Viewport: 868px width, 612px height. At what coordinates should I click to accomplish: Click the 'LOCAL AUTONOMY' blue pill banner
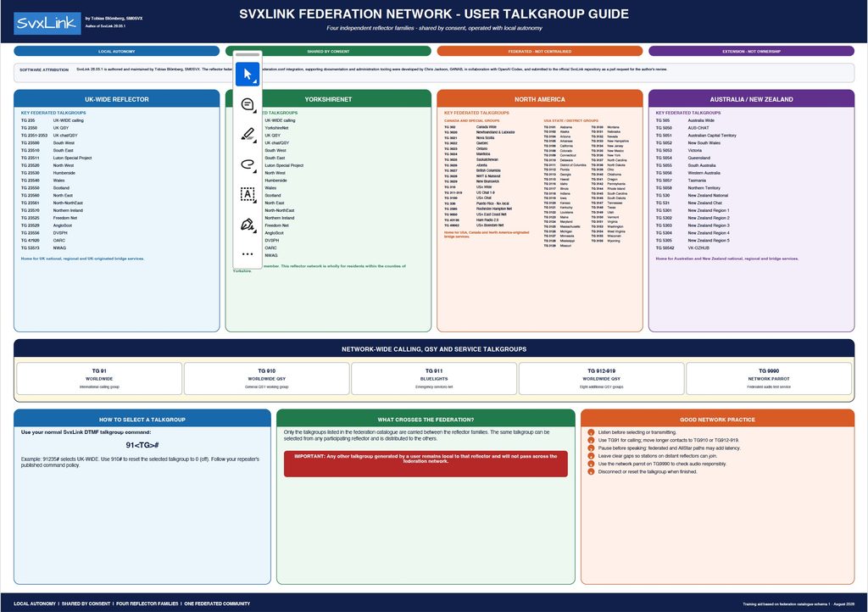(116, 51)
